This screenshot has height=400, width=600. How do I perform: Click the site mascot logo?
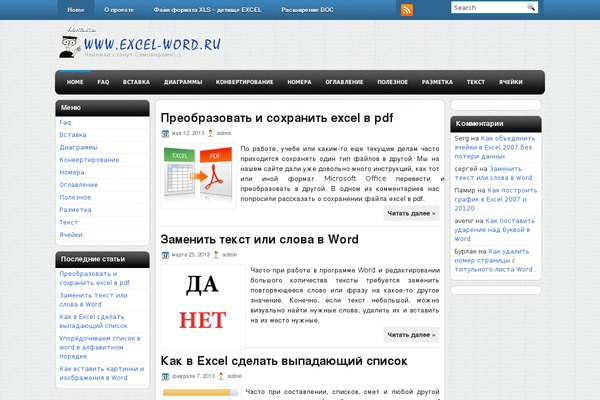(70, 46)
